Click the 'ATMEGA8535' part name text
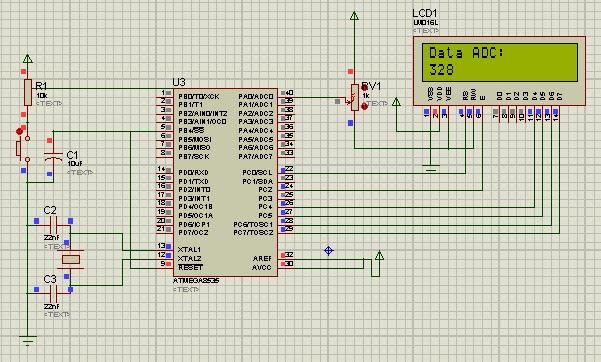 click(x=196, y=281)
